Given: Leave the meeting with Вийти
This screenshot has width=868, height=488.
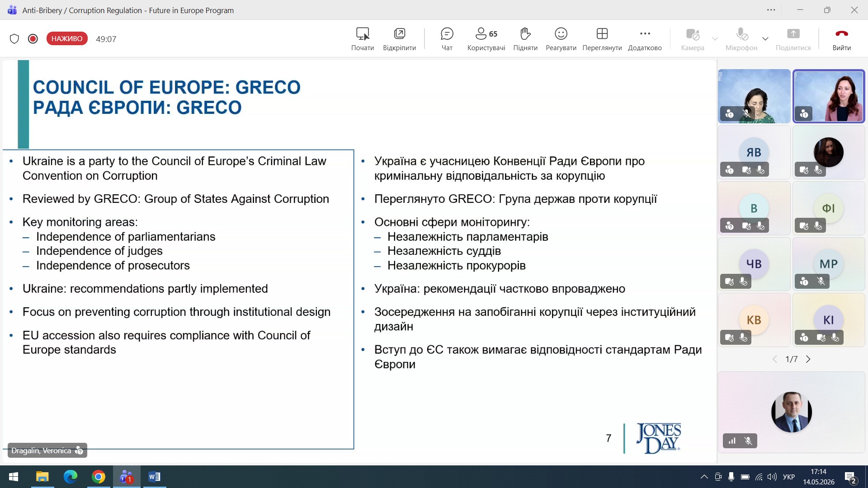Looking at the screenshot, I should click(x=842, y=39).
